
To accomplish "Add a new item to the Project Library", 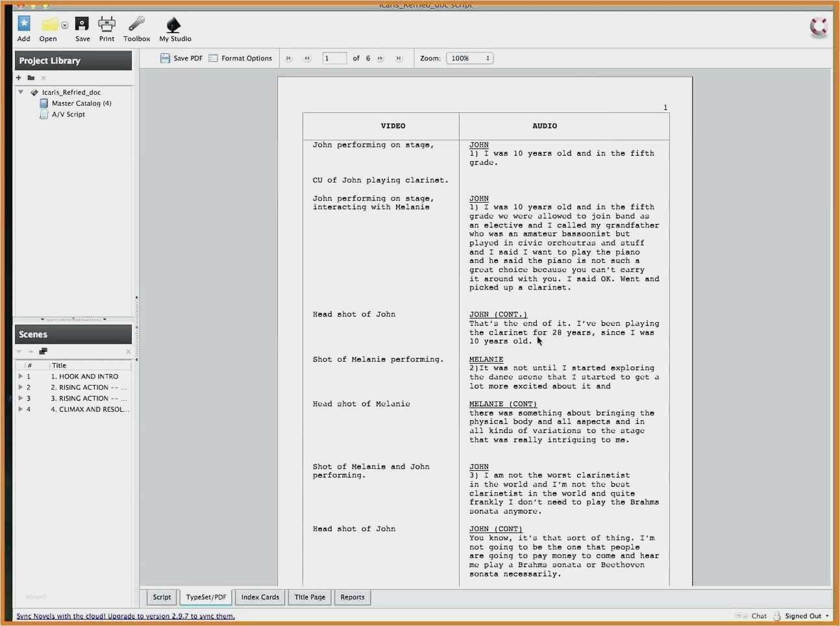I will click(x=18, y=77).
